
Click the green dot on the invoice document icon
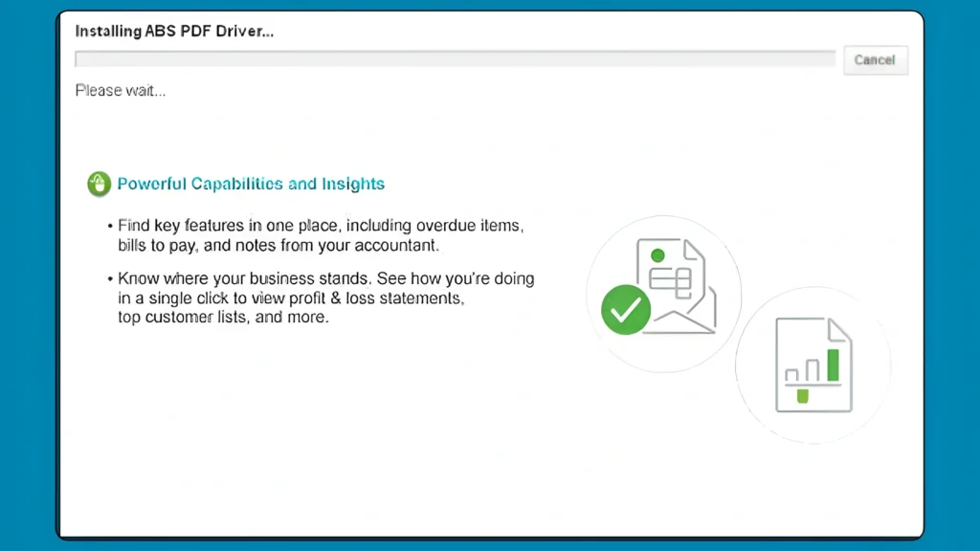(657, 254)
